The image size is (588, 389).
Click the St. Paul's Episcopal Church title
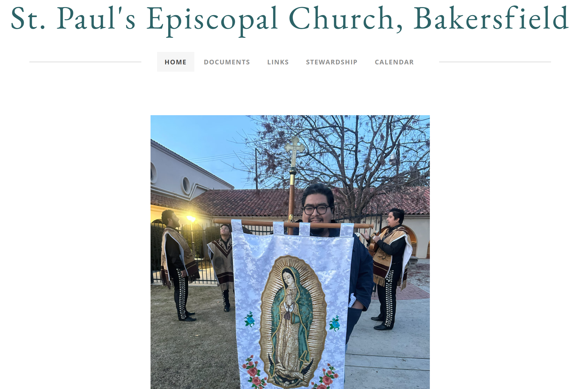(289, 19)
